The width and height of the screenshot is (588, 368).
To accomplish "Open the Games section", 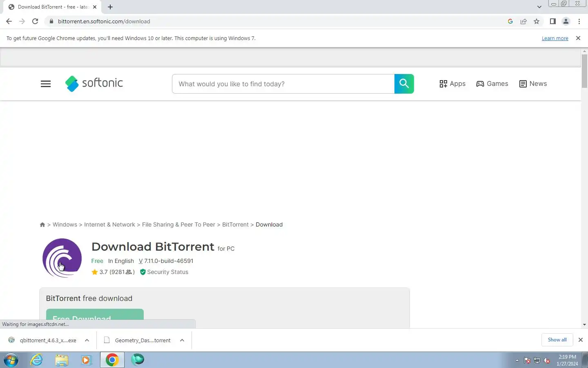I will [x=492, y=84].
